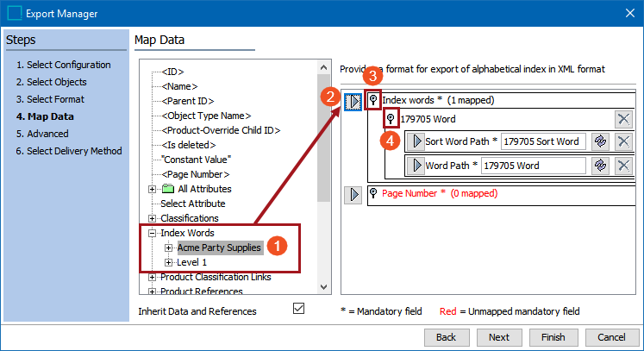Click the map arrow button for Page Number
Screen dimensions: 644x351
click(353, 194)
